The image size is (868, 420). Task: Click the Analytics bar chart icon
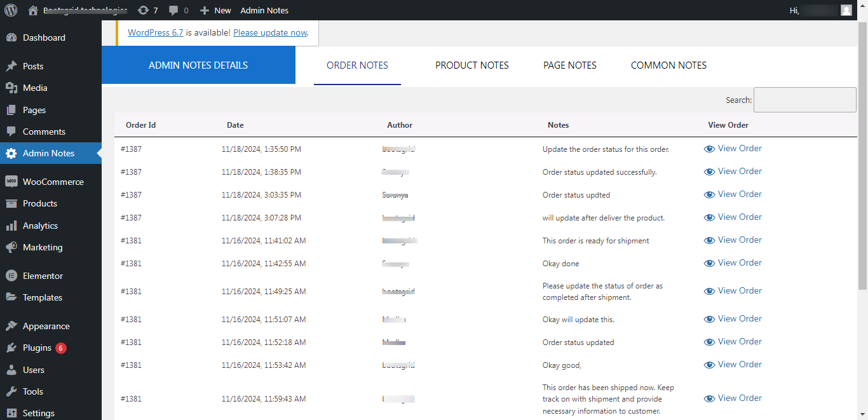(11, 226)
